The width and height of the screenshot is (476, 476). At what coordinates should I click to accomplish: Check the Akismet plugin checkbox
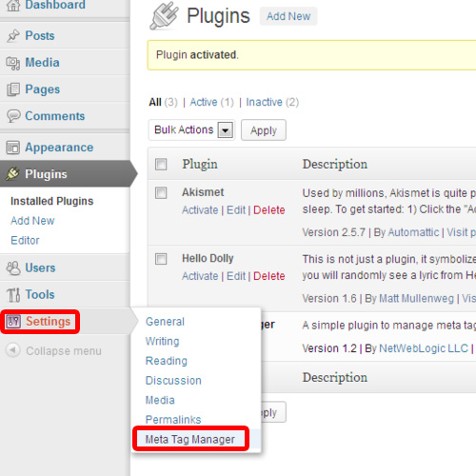pos(161,192)
